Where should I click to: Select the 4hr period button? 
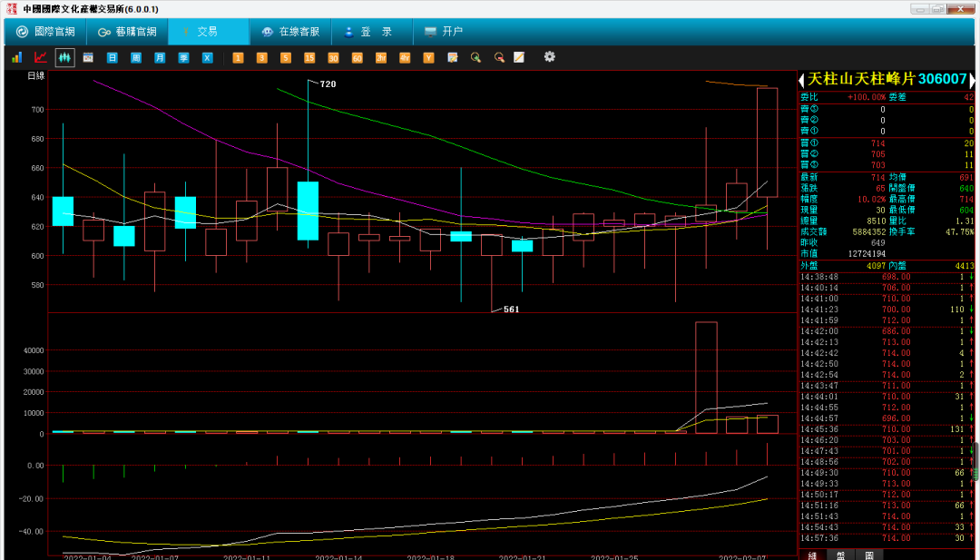pos(405,57)
